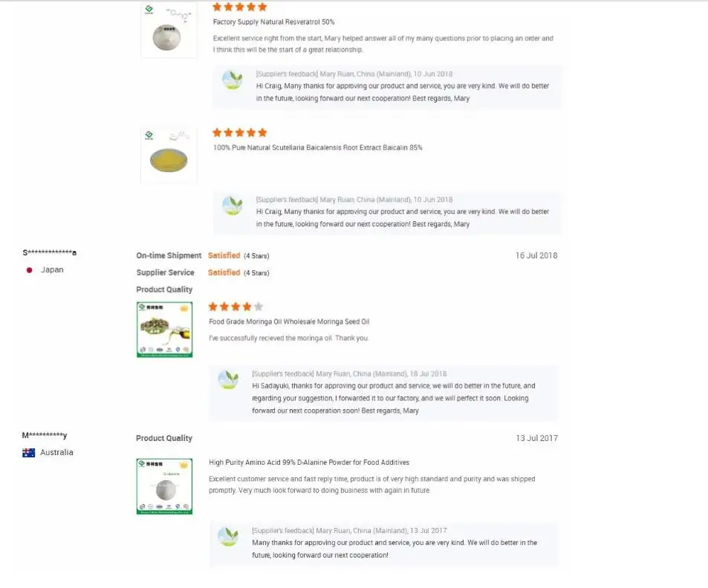Click the fifth star on the Resveratrol review rating
This screenshot has height=588, width=708.
(263, 7)
